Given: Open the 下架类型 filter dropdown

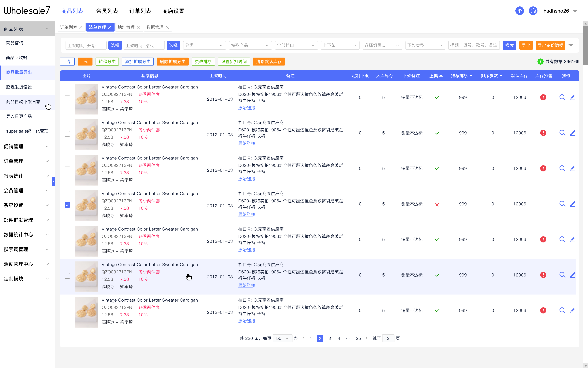Looking at the screenshot, I should point(425,45).
